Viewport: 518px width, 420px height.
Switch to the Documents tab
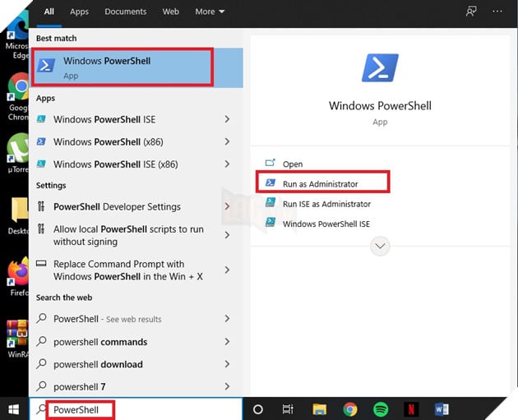(126, 12)
